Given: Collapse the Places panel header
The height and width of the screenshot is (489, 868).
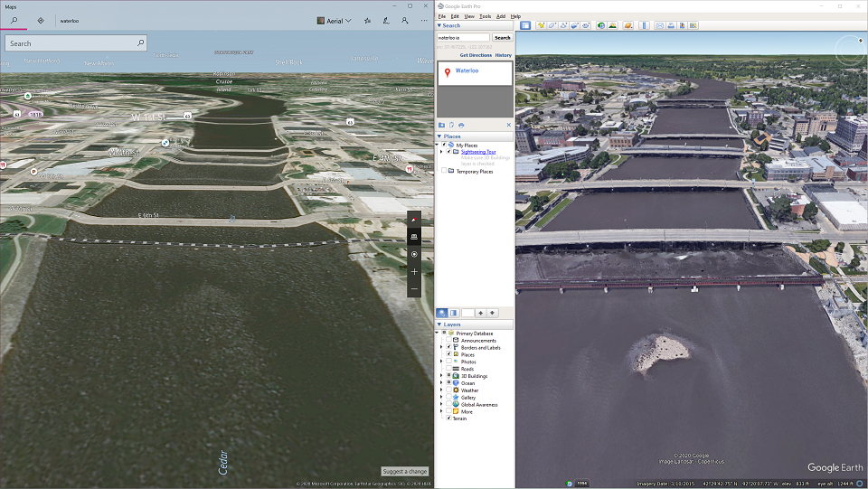Looking at the screenshot, I should [474, 136].
